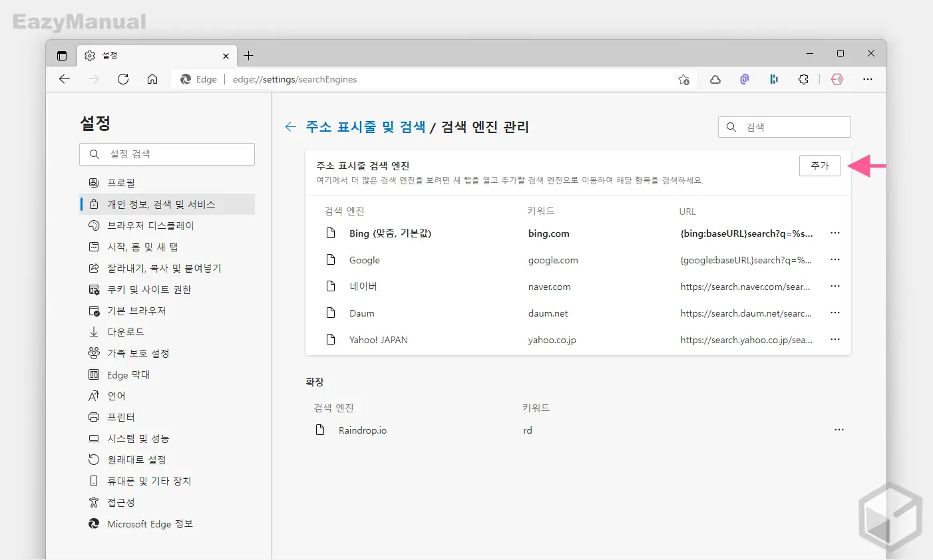Add page to favorites star icon

pyautogui.click(x=683, y=79)
